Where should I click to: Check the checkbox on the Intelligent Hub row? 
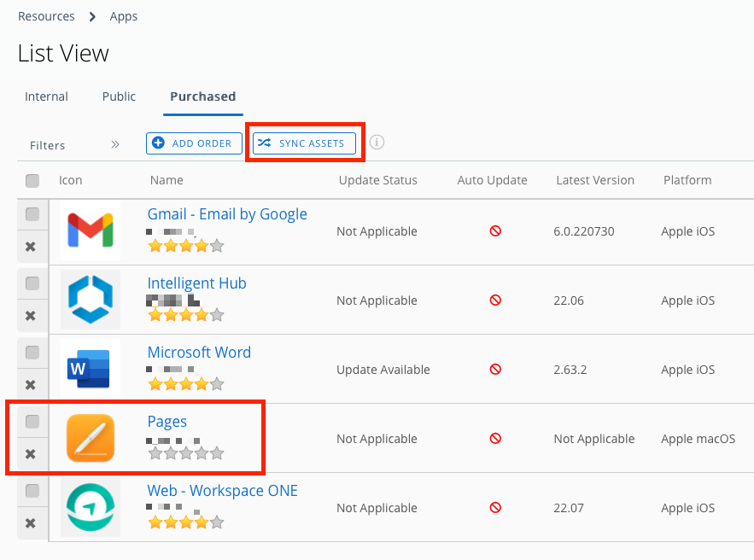tap(32, 283)
